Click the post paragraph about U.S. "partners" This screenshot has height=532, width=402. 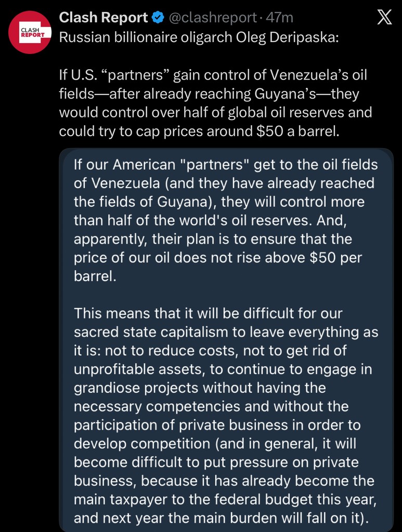(x=215, y=103)
